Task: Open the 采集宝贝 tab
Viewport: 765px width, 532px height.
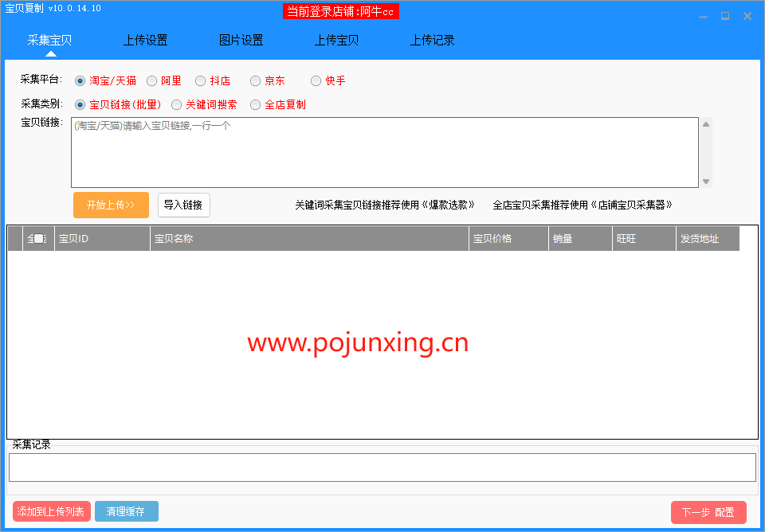Action: 49,40
